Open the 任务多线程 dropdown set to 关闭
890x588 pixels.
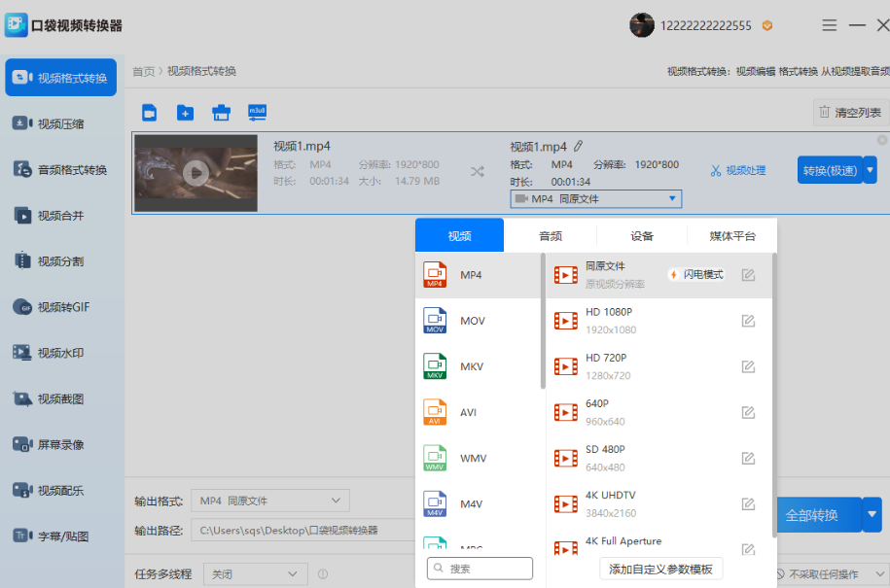pyautogui.click(x=255, y=573)
